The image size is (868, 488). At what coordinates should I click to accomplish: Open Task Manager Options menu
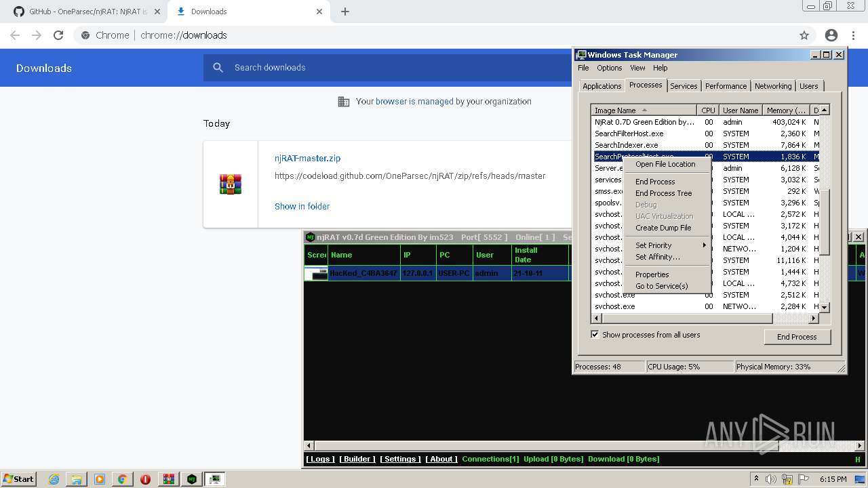pos(609,68)
